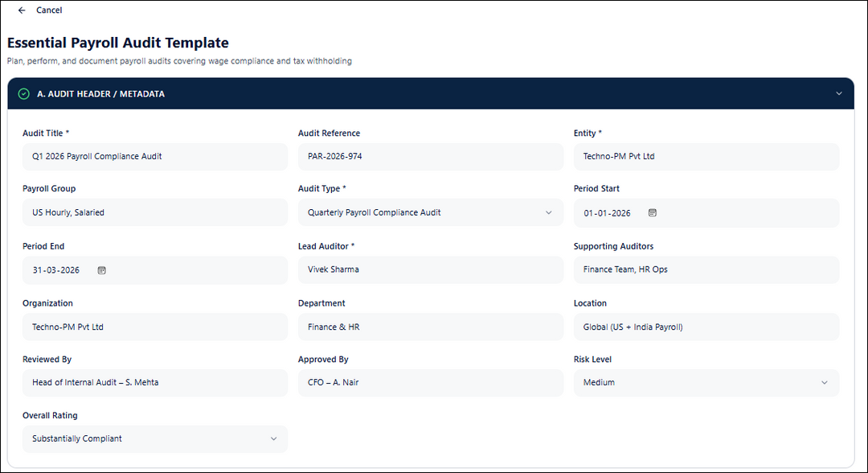Click the 'Lead Auditor *' field label

326,246
